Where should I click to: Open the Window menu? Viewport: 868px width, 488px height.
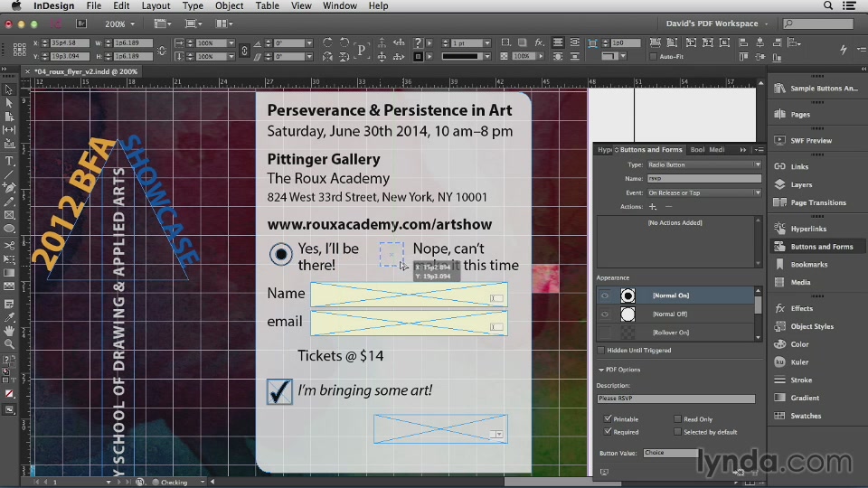(339, 5)
